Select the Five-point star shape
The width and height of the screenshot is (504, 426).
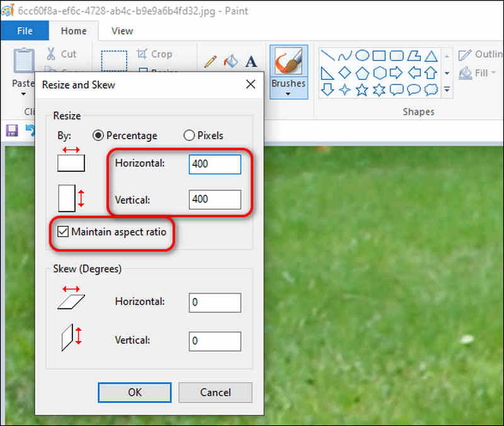(x=362, y=89)
